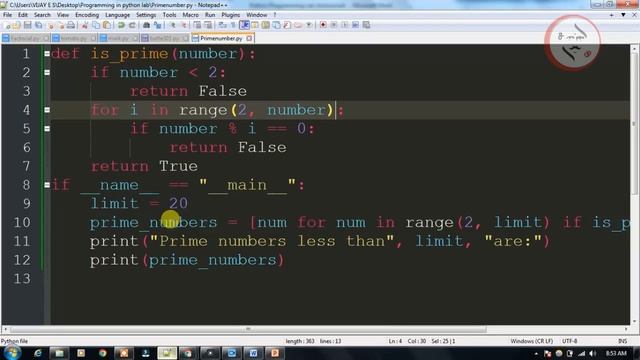640x360 pixels.
Task: Open the Plugins menu
Action: click(x=231, y=15)
